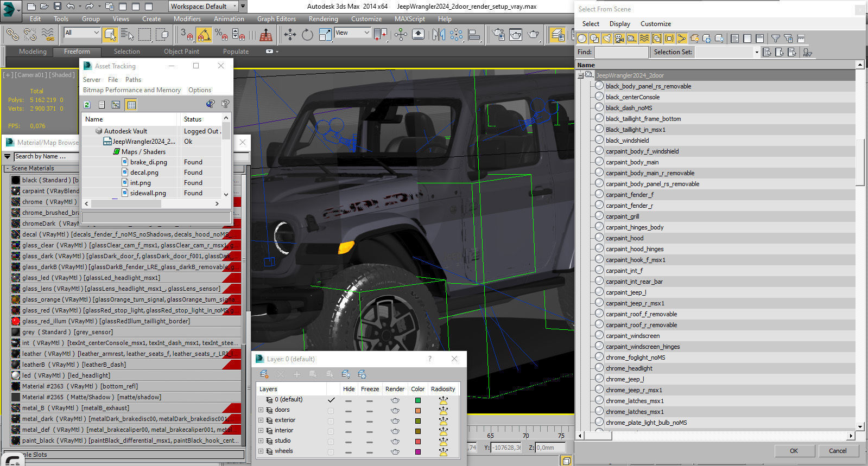Select carpaint_hood in the scene list

pos(624,238)
